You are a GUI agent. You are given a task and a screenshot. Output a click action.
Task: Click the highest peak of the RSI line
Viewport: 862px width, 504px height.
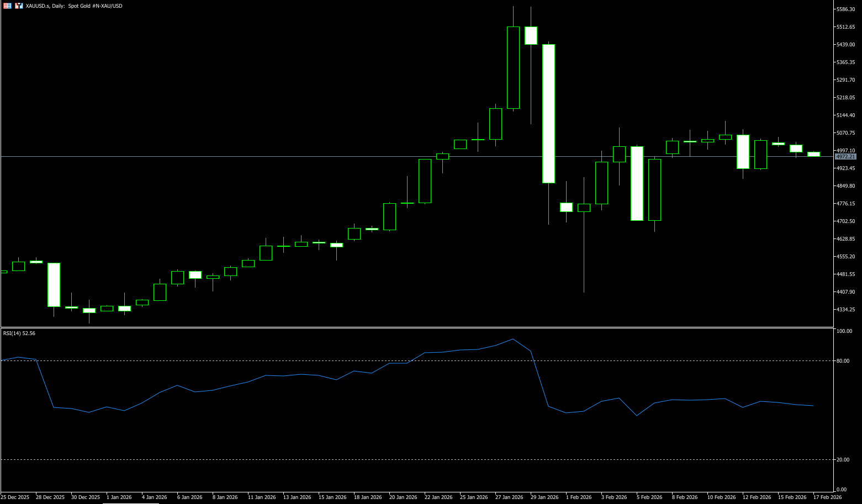click(513, 339)
